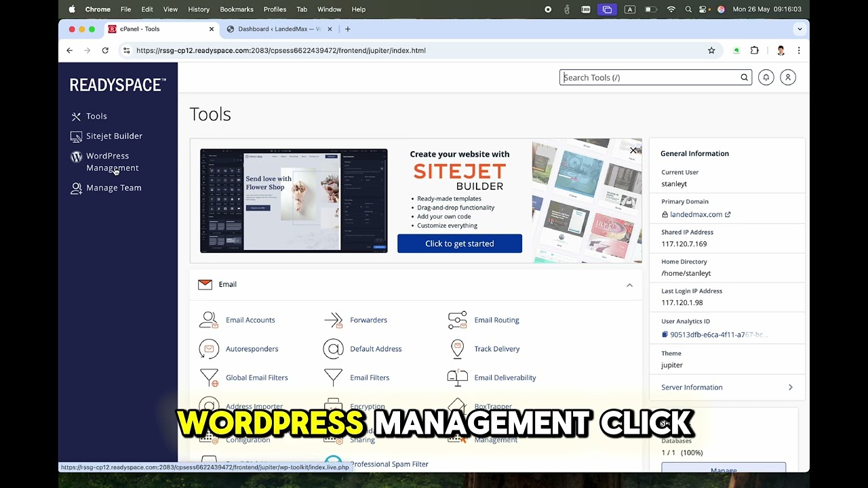
Task: Click the Autoresponders icon
Action: pos(209,349)
